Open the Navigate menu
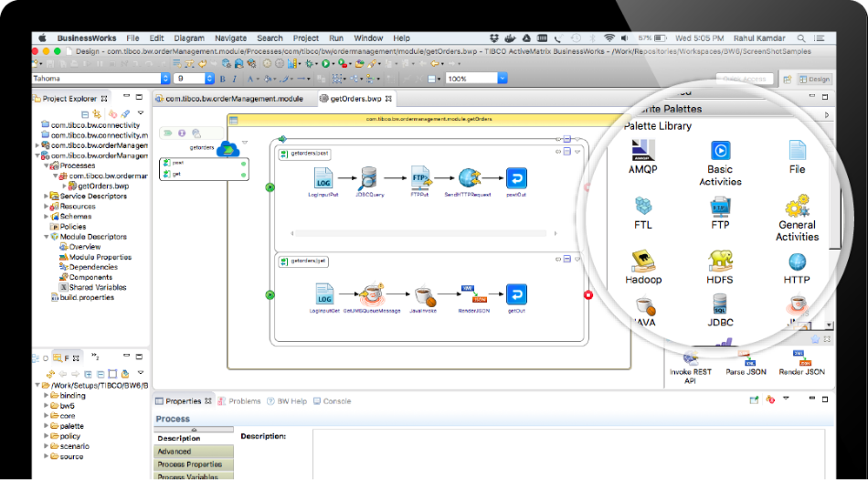 [x=231, y=38]
